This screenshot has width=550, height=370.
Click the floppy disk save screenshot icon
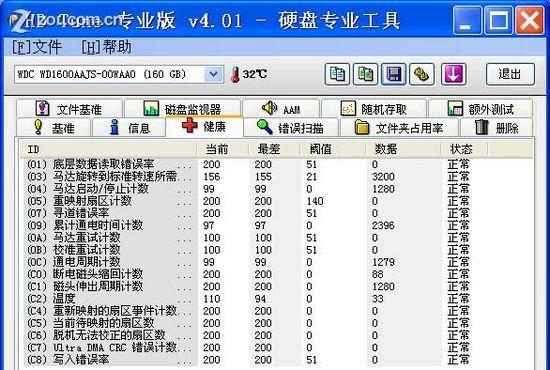tap(394, 74)
